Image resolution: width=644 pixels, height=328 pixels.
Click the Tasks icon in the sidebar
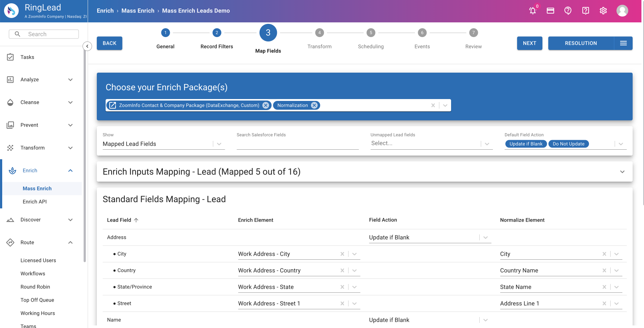[10, 57]
